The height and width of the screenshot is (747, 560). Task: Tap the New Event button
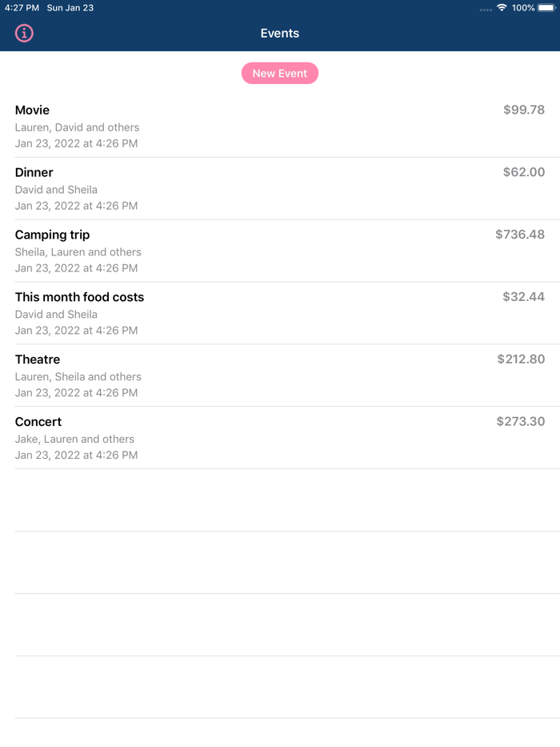point(279,73)
